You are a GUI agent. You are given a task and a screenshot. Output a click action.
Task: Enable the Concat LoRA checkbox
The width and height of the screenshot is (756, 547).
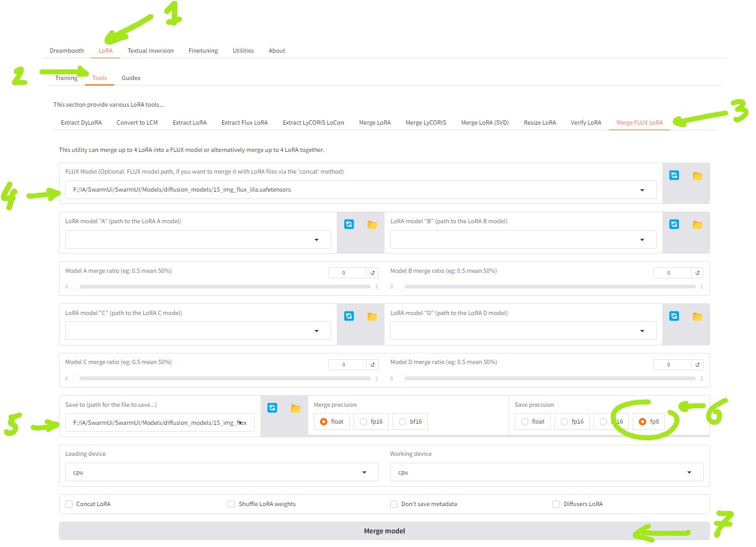(69, 504)
